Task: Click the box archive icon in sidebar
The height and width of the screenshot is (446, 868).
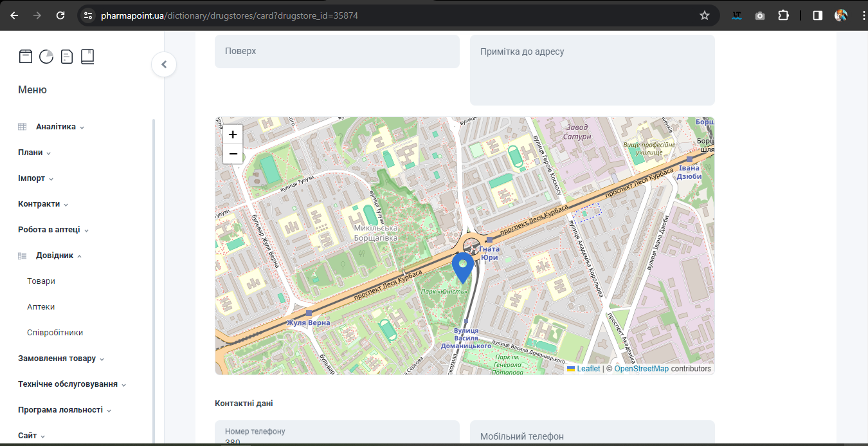Action: pos(25,57)
